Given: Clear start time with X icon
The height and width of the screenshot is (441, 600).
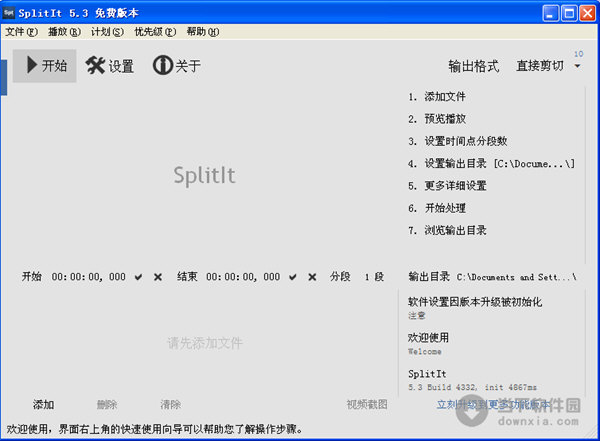Looking at the screenshot, I should (158, 277).
